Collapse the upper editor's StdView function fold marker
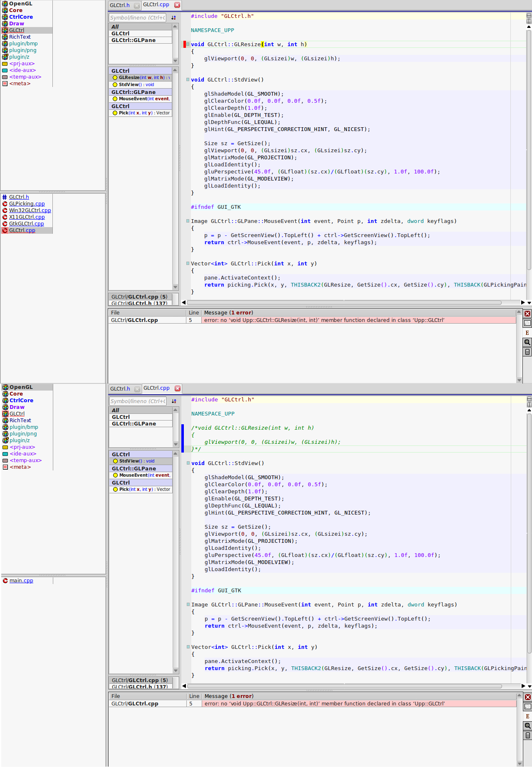Image resolution: width=532 pixels, height=767 pixels. (188, 80)
